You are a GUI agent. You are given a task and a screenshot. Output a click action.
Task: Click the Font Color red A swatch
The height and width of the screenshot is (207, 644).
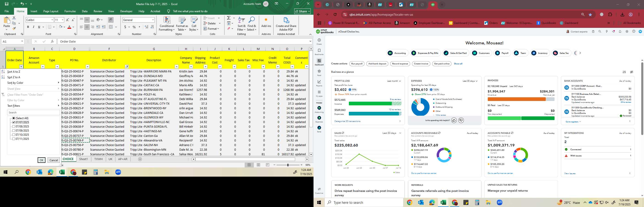[x=69, y=27]
